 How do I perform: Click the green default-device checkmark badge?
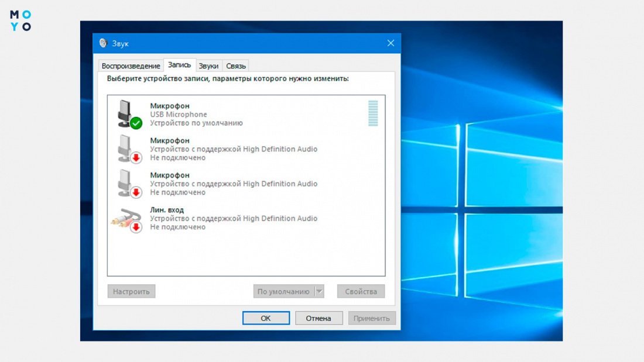[136, 123]
